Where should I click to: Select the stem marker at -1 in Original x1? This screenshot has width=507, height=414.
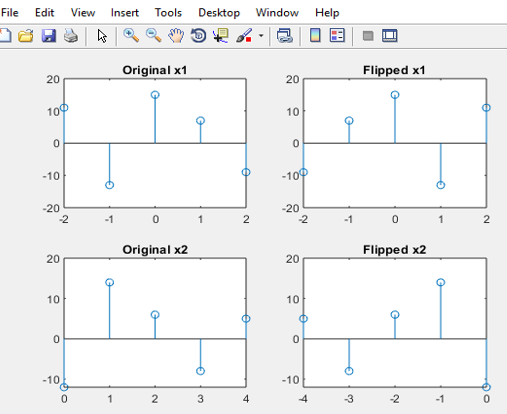(x=109, y=185)
